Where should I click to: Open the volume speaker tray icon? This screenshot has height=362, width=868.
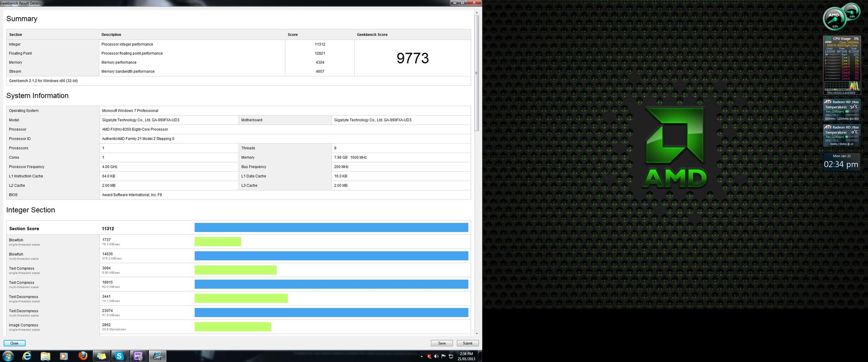click(436, 356)
